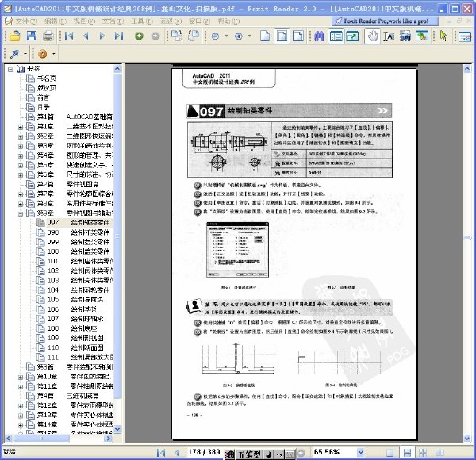
Task: Open the 文件(F) menu
Action: 26,21
